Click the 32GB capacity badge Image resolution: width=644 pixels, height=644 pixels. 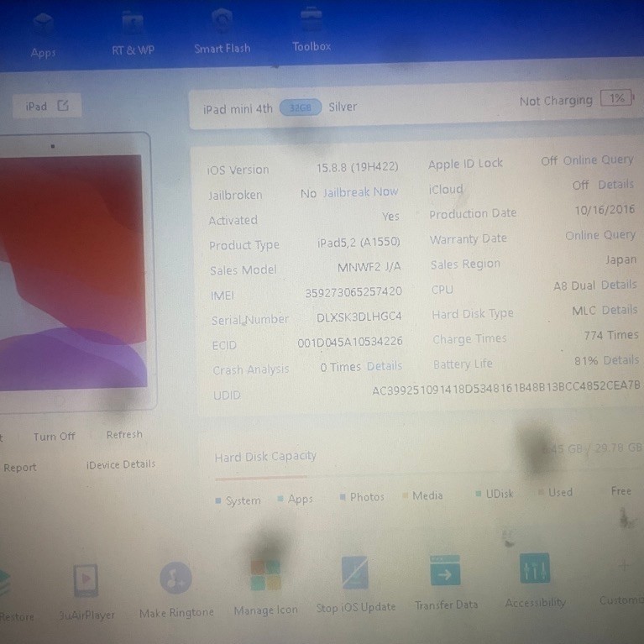tap(301, 107)
